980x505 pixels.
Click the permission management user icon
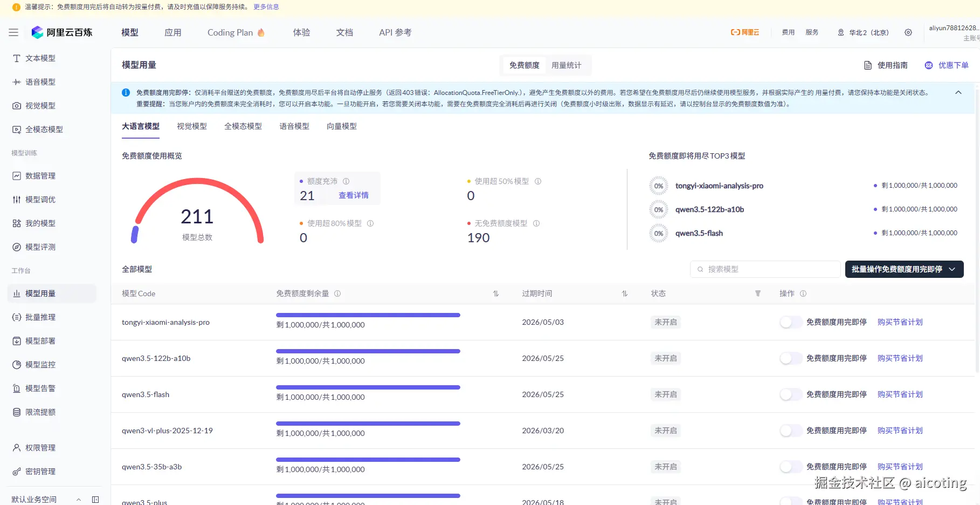(x=17, y=448)
